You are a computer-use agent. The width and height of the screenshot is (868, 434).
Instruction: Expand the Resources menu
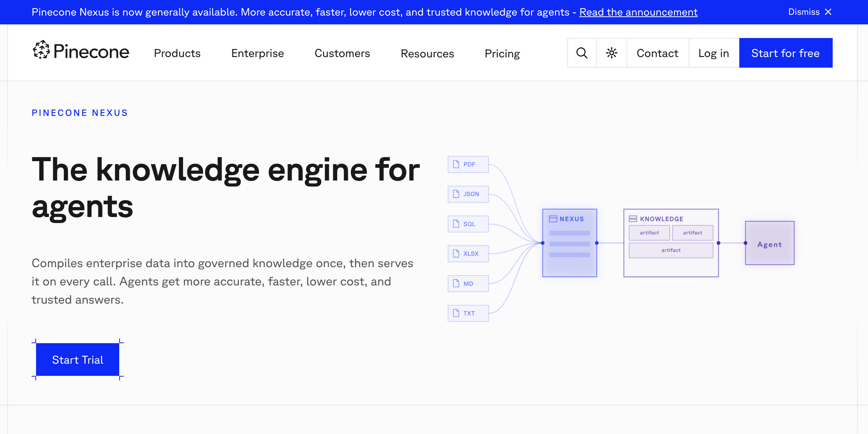tap(427, 54)
